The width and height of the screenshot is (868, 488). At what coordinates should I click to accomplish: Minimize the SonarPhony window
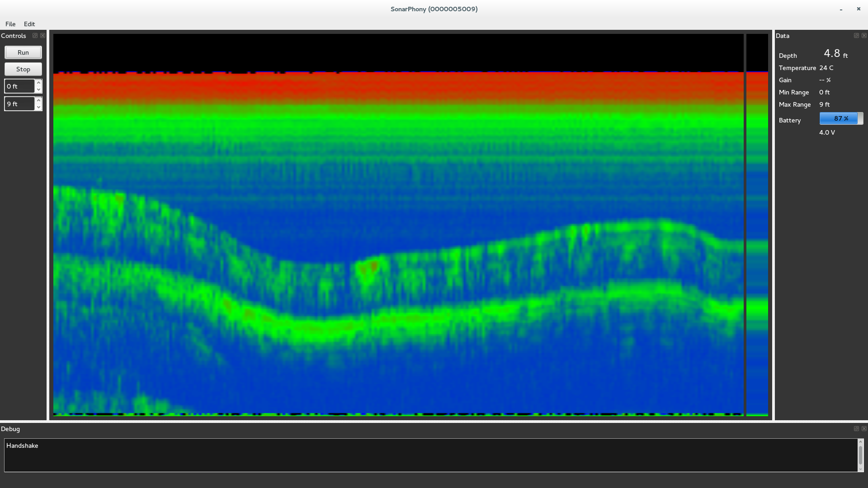(x=841, y=9)
